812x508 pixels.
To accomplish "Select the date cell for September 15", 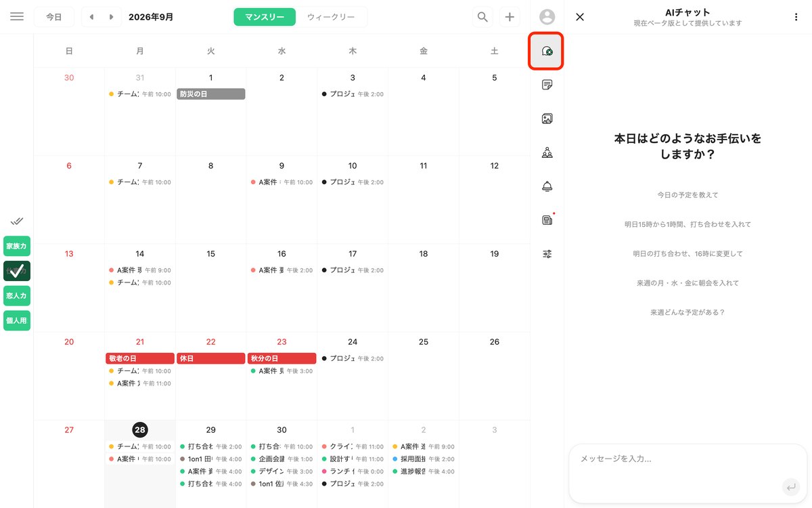I will pyautogui.click(x=210, y=287).
